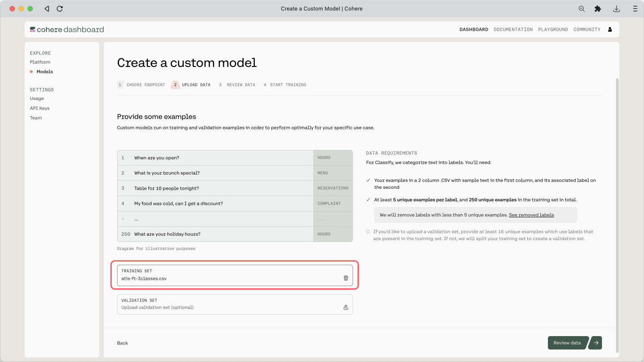Click the Review data button
Screen dimensions: 644x362
567,343
